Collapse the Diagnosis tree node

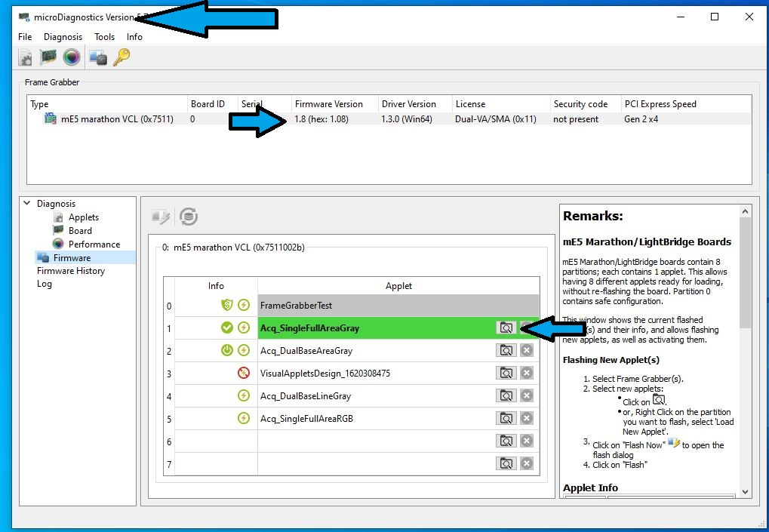click(27, 203)
